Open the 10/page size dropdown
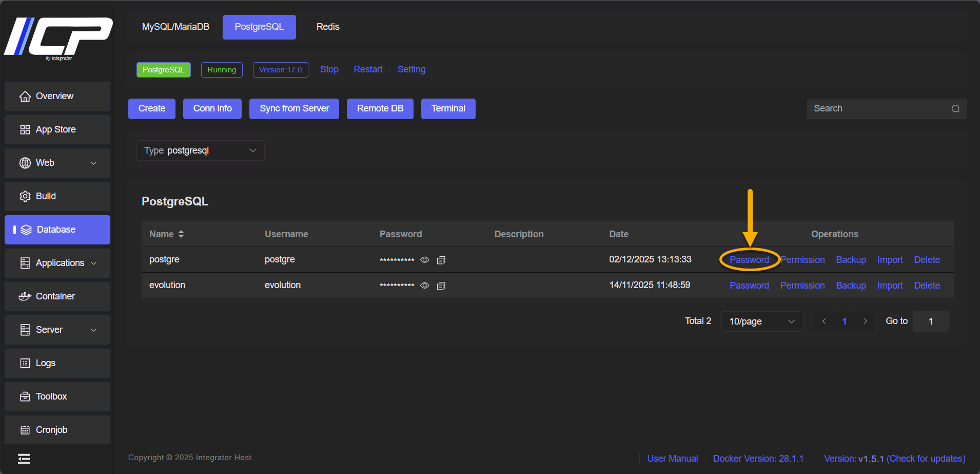980x474 pixels. (x=762, y=321)
